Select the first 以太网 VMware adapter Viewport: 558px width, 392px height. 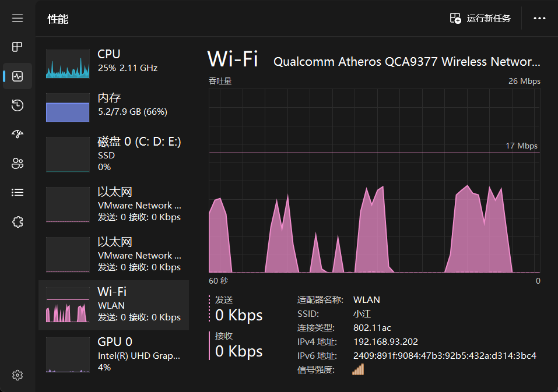[x=114, y=204]
